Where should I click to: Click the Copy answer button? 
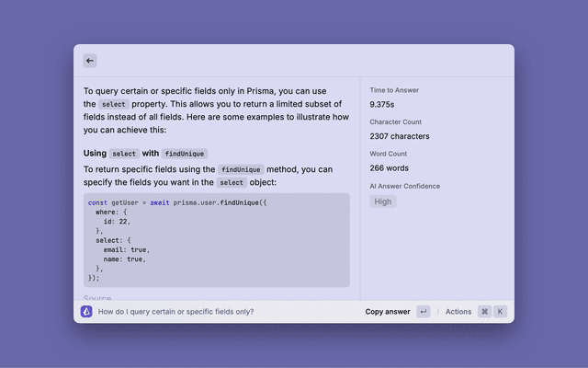388,312
